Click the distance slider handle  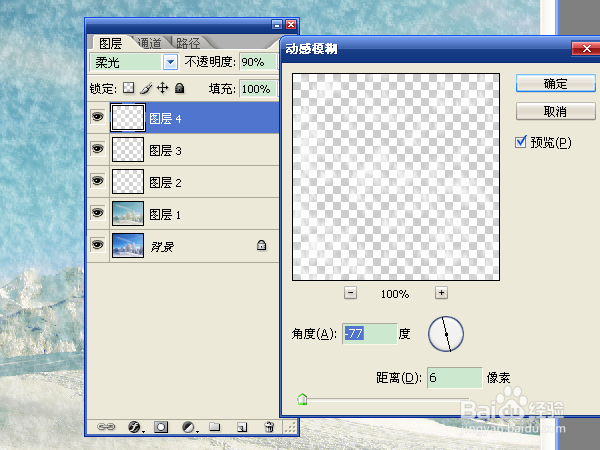point(302,399)
